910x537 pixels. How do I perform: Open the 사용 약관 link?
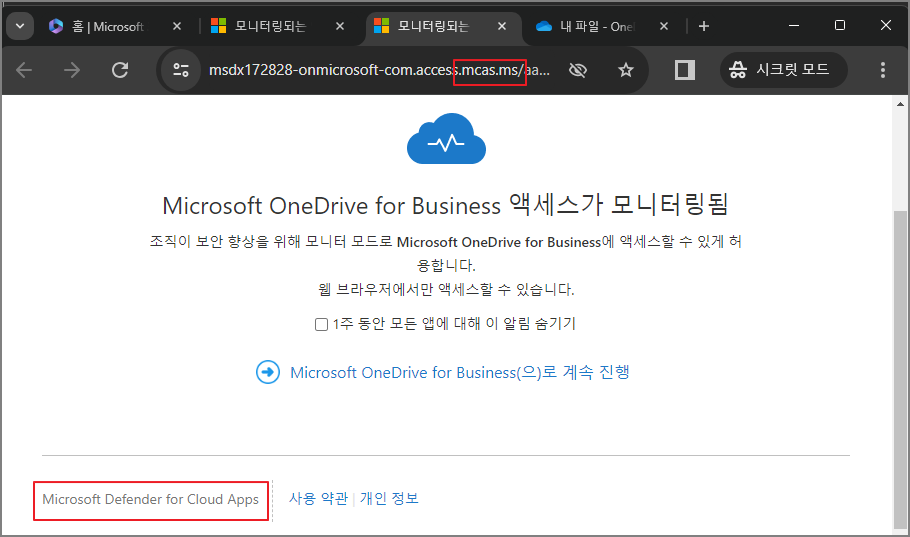coord(319,498)
